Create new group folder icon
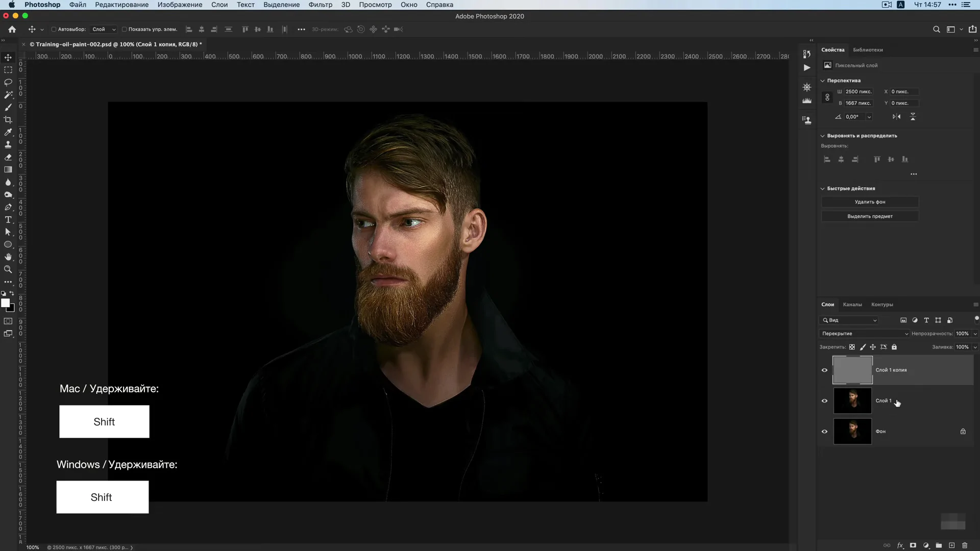Viewport: 980px width, 551px height. [939, 545]
